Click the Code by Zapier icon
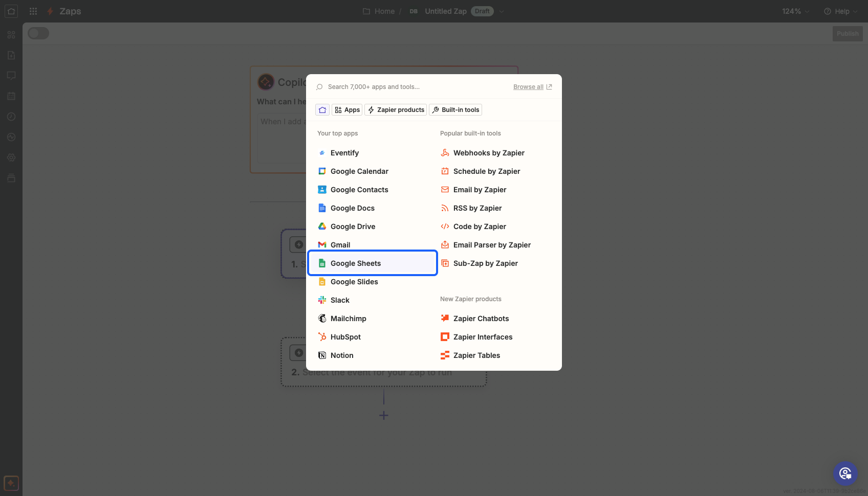This screenshot has height=496, width=868. pos(445,227)
